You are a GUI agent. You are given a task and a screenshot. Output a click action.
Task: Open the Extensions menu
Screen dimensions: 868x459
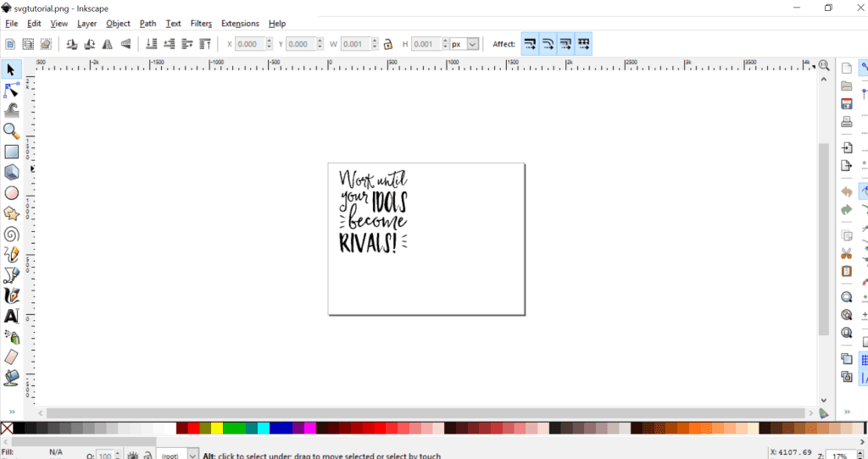click(240, 23)
